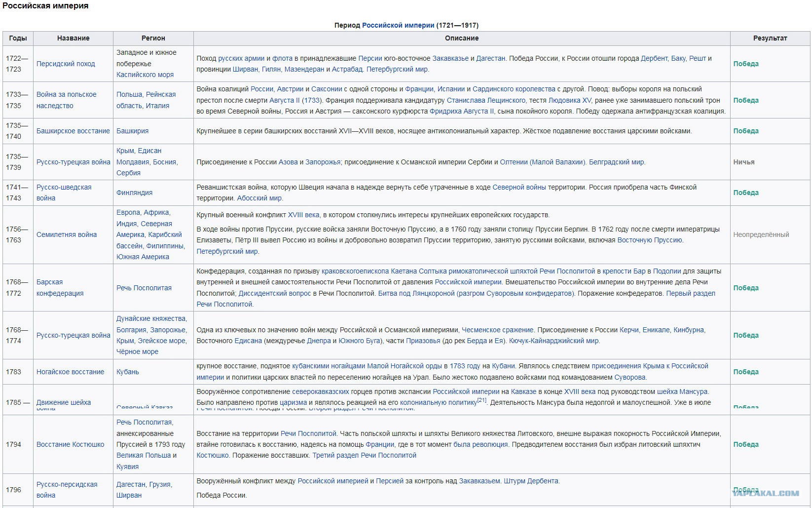This screenshot has width=812, height=508.
Task: Follow the Великая Польша region link
Action: pyautogui.click(x=144, y=455)
